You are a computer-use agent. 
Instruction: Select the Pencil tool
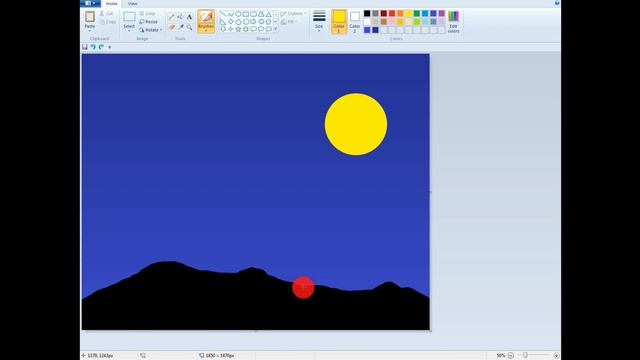click(x=171, y=17)
